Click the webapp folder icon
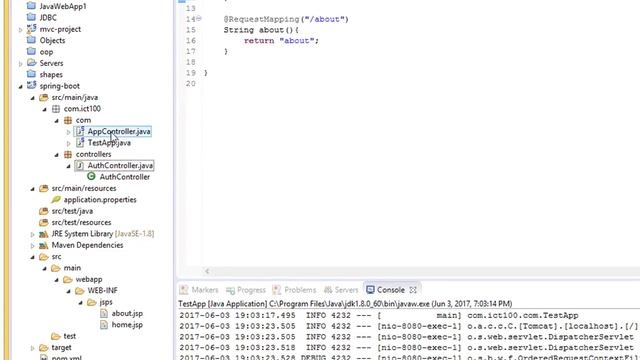This screenshot has width=640, height=360. pos(68,279)
